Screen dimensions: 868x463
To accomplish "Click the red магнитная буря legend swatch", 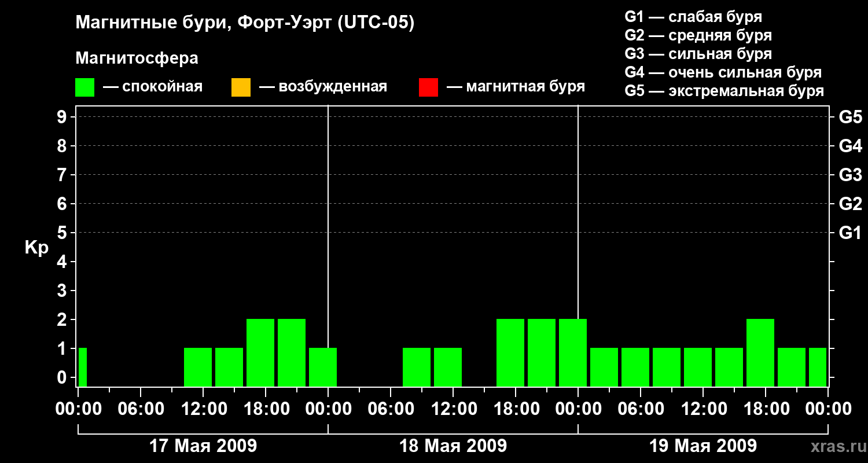I will click(x=428, y=87).
